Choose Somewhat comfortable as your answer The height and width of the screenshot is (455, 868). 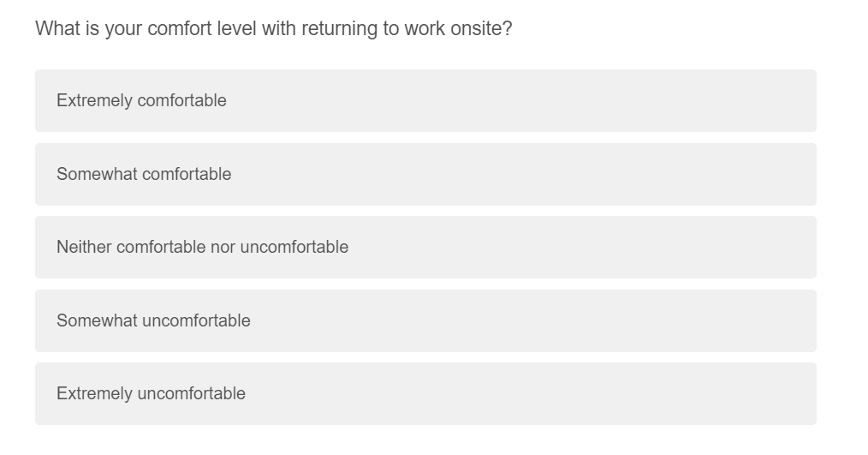click(x=425, y=174)
